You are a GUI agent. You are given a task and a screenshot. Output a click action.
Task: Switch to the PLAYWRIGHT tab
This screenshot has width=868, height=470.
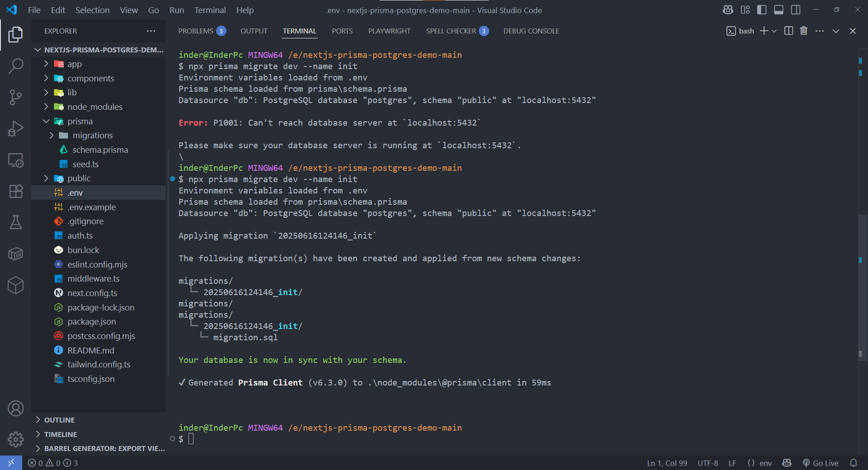(x=389, y=31)
